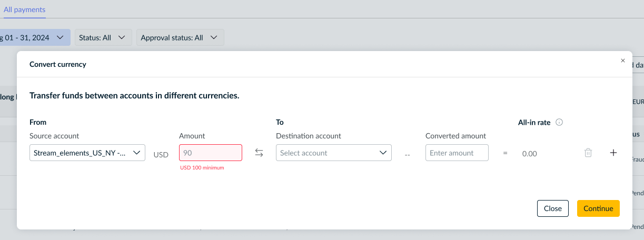The height and width of the screenshot is (240, 644).
Task: Switch to the All payments tab
Action: [x=24, y=9]
